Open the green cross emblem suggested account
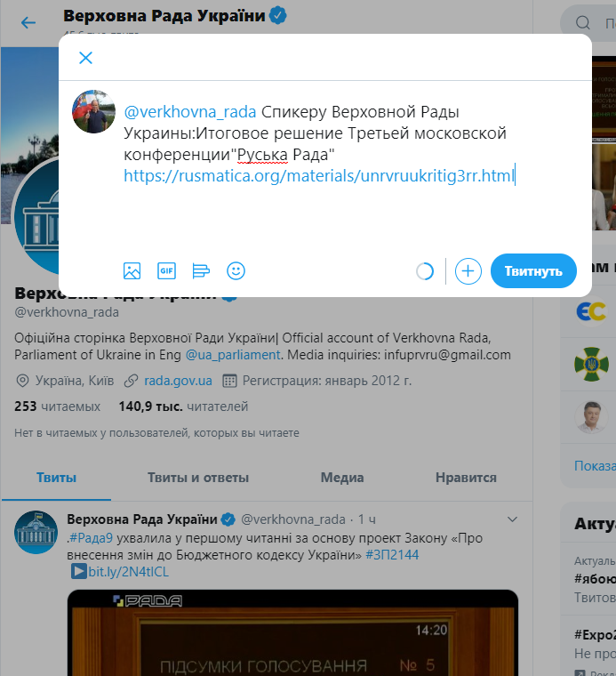616x676 pixels. point(591,365)
